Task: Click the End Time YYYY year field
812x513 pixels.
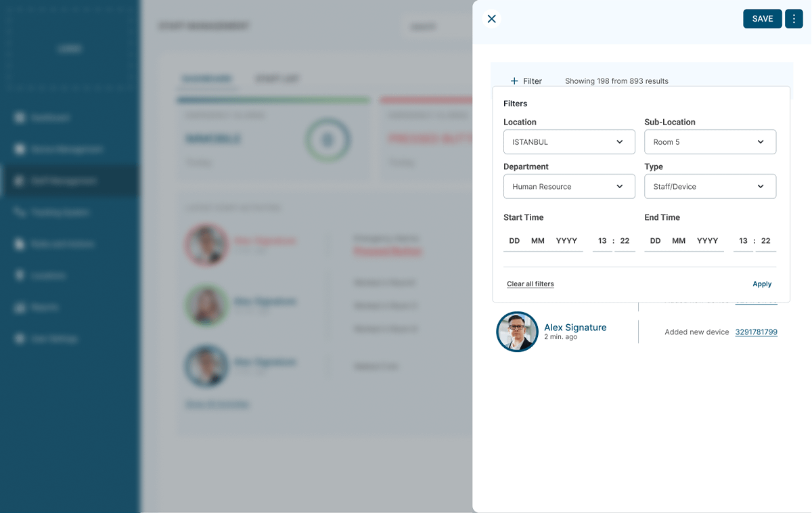Action: click(707, 241)
